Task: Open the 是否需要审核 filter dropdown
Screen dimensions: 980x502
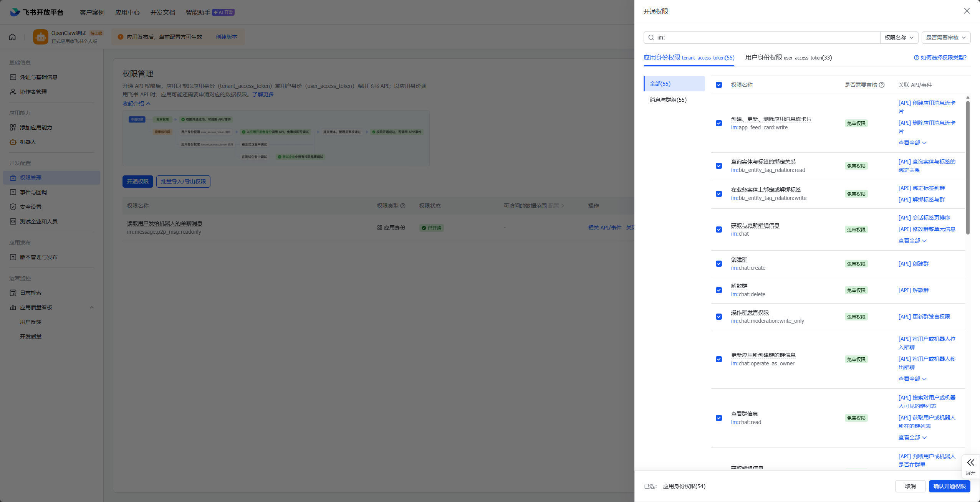Action: click(946, 38)
